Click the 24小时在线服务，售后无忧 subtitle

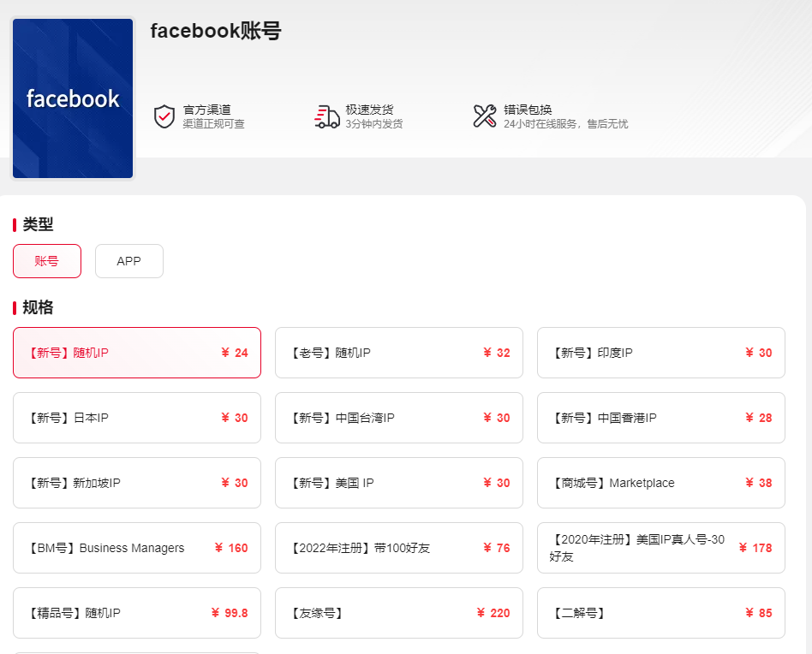pos(565,123)
